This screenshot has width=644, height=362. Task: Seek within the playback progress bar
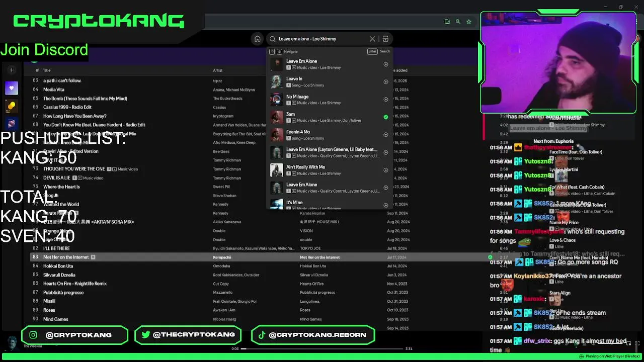tap(322, 348)
